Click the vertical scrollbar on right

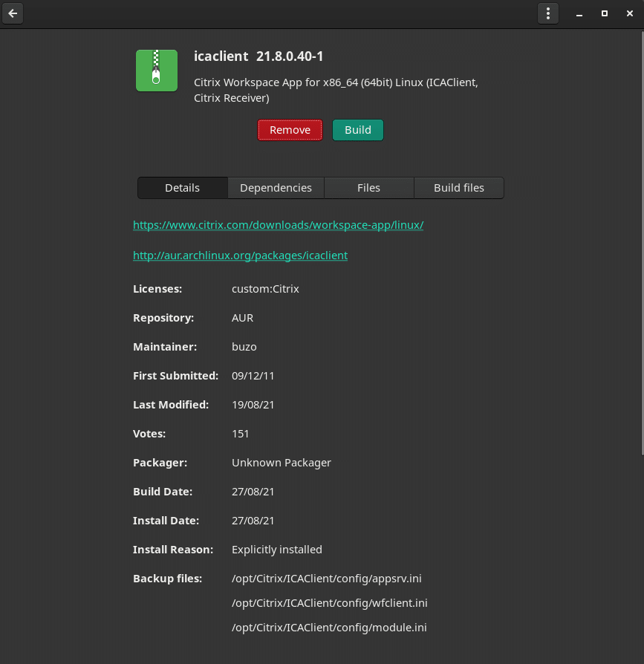click(642, 244)
